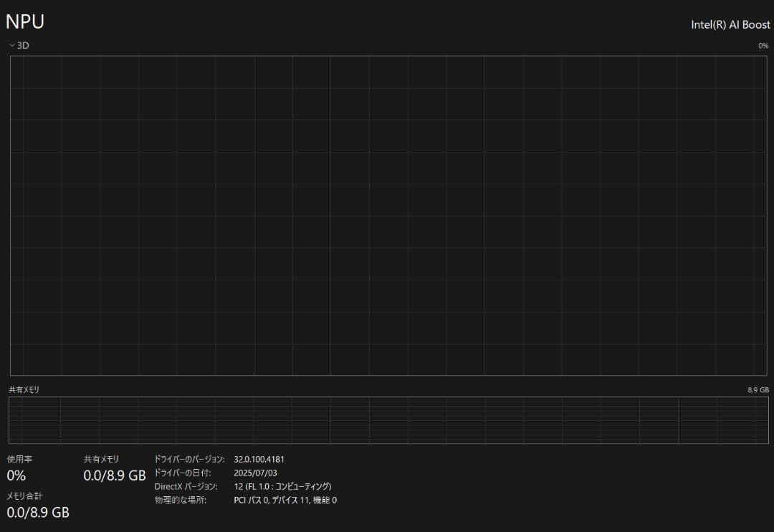Click the DirectX バージョン label
This screenshot has height=532, width=774.
point(186,486)
